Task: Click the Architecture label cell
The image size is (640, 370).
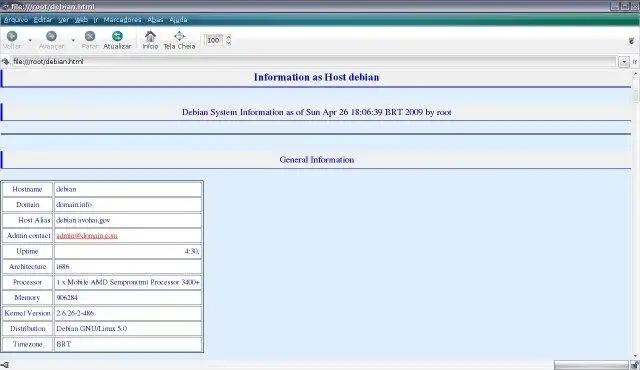Action: [x=27, y=267]
